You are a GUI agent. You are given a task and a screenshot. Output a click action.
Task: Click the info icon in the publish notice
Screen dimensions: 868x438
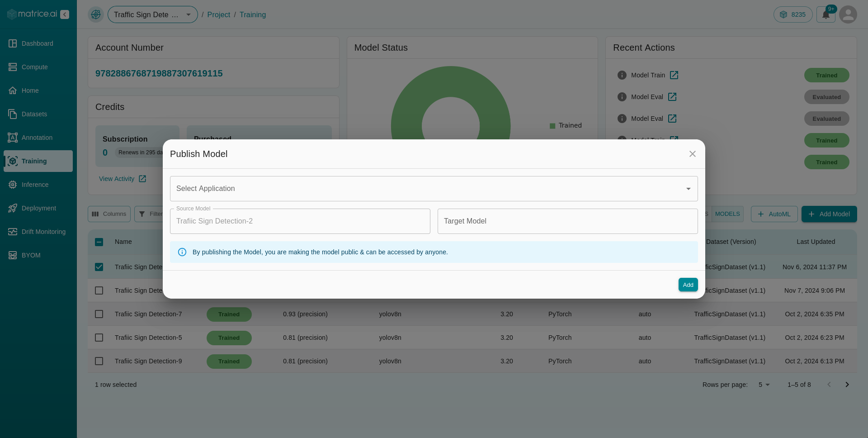pos(182,252)
